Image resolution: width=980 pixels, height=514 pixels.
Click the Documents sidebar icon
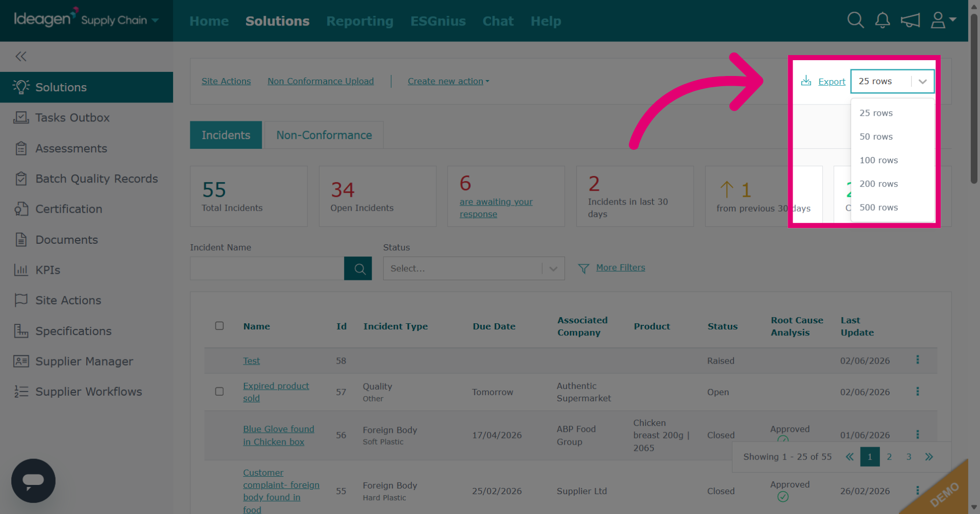pos(21,240)
